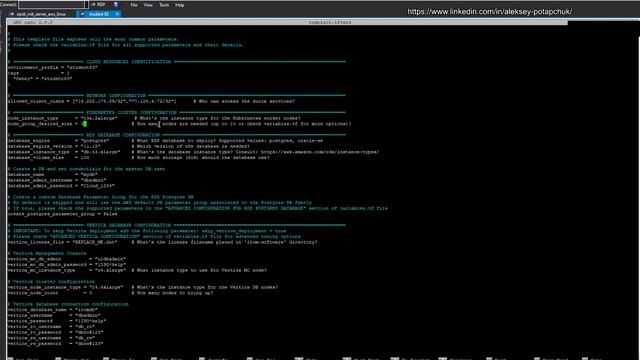Image resolution: width=640 pixels, height=360 pixels.
Task: Open the File menu
Action: click(x=134, y=5)
